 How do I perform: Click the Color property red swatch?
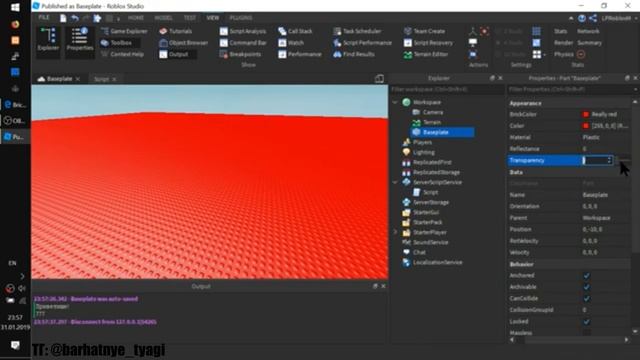click(x=586, y=126)
